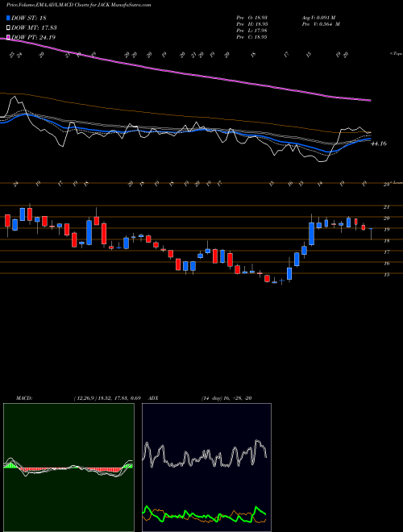Open the green MACD histogram panel
The image size is (403, 532).
pos(69,468)
